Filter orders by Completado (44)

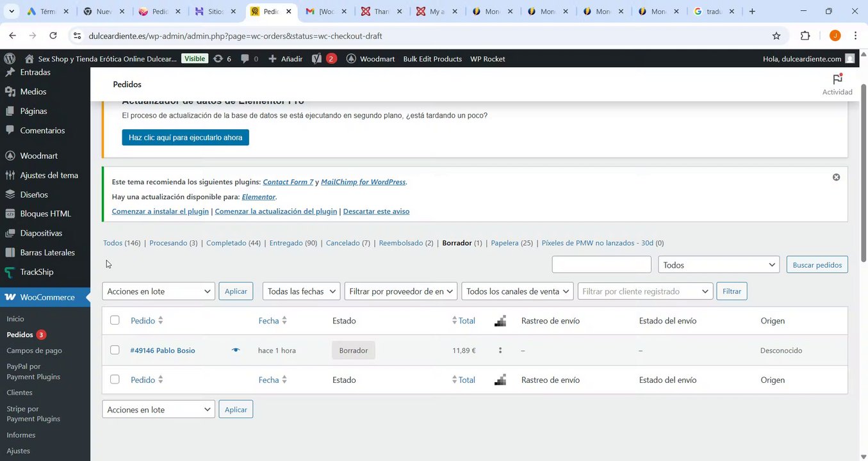click(x=233, y=243)
